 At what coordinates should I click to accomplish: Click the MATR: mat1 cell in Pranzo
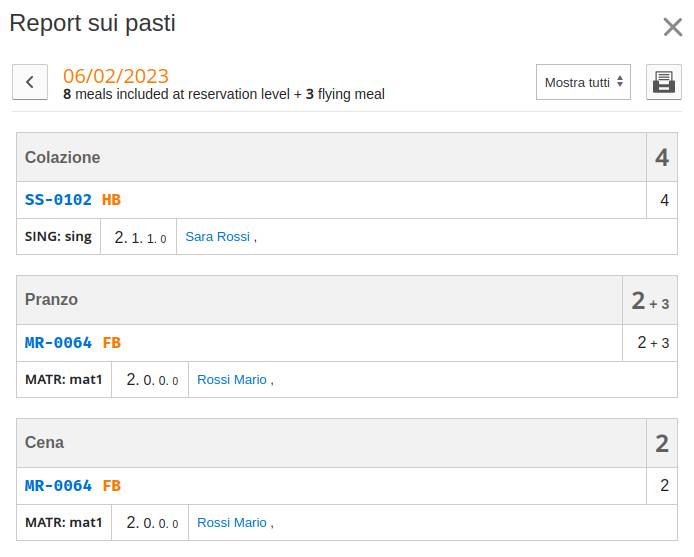[x=64, y=379]
